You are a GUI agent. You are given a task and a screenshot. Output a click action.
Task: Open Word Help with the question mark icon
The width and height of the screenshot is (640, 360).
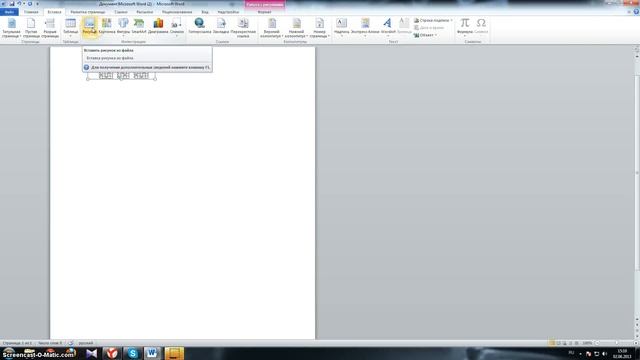(636, 12)
